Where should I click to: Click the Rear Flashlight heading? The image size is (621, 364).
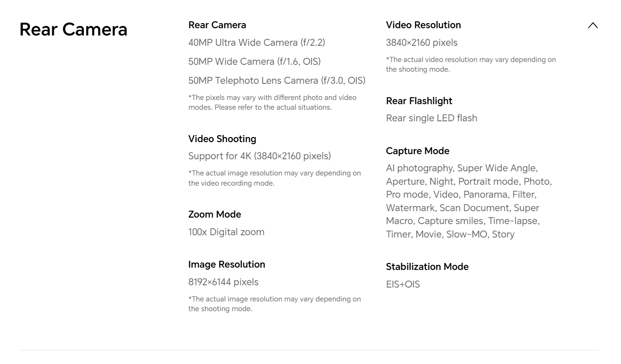[419, 101]
